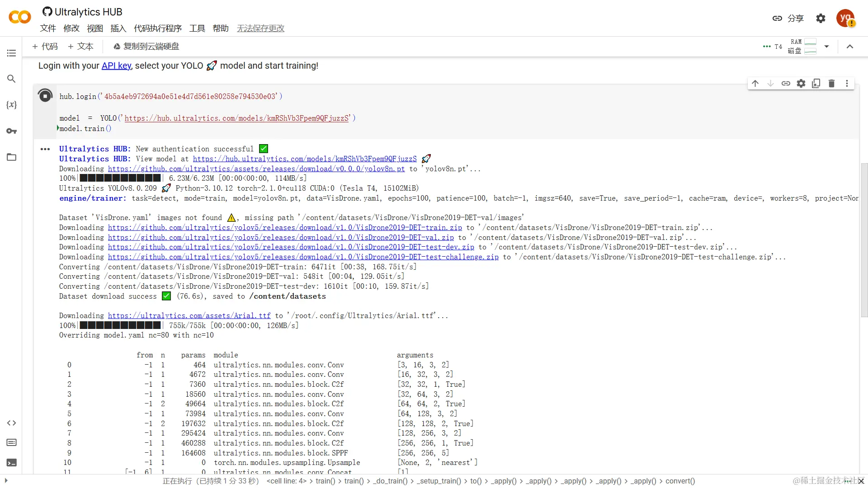Open the code snippets panel

pyautogui.click(x=11, y=423)
